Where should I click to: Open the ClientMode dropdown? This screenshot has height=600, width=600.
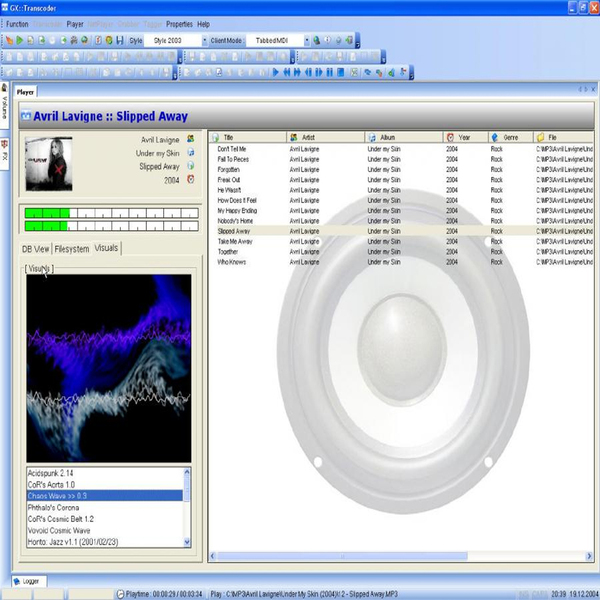[x=307, y=40]
